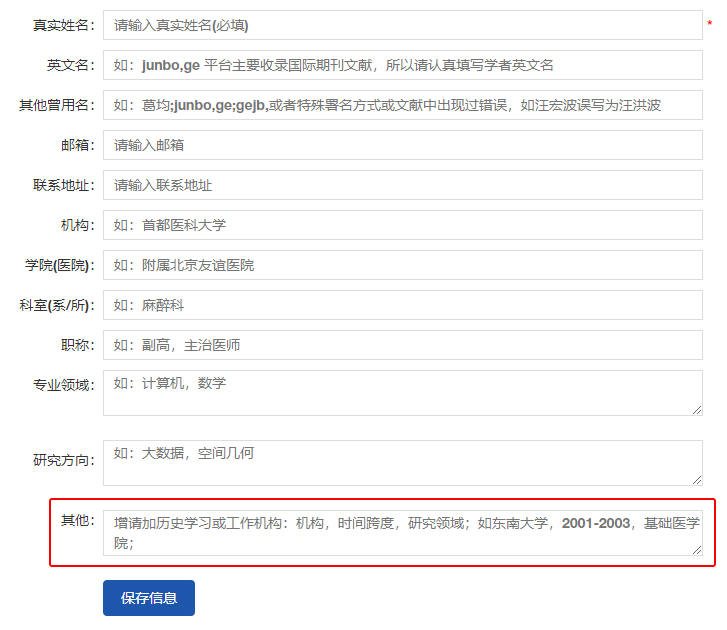Focus the 联系地址 input field
This screenshot has height=630, width=727.
pos(402,185)
